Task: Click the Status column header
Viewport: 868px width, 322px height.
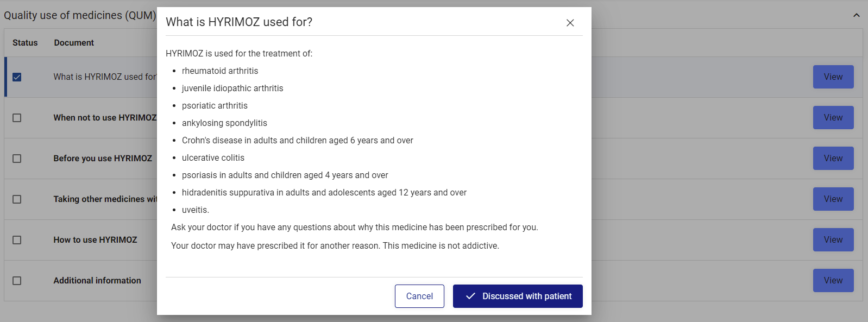Action: coord(25,42)
